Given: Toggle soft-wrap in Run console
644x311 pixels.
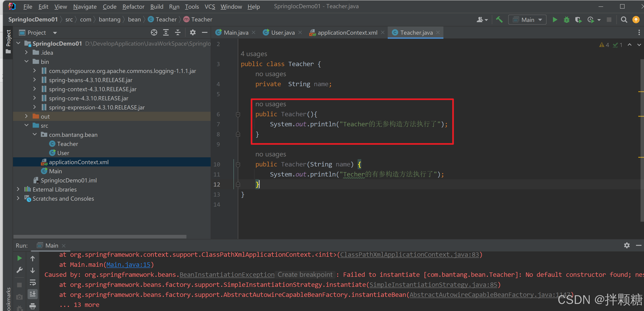Looking at the screenshot, I should pos(33,282).
